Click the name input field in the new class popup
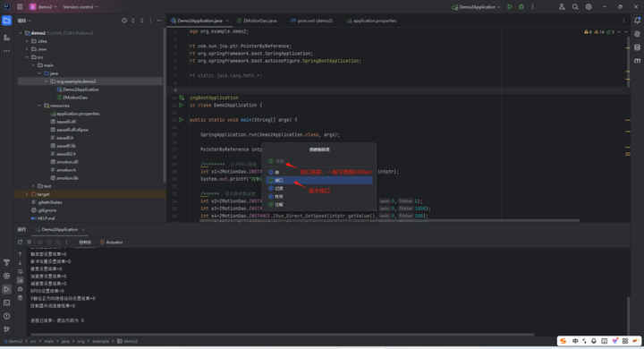This screenshot has width=644, height=349. 319,161
